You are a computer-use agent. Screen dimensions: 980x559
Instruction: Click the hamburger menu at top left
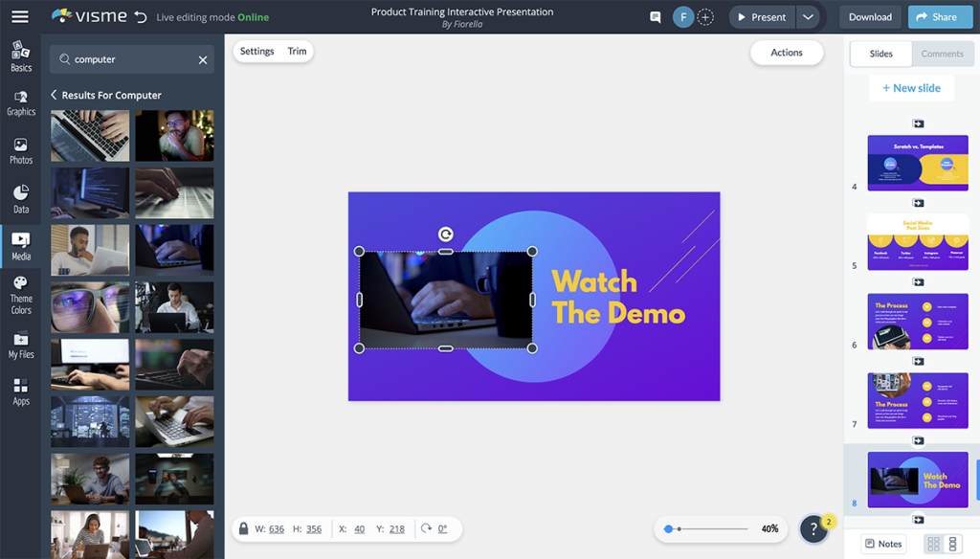pos(20,16)
